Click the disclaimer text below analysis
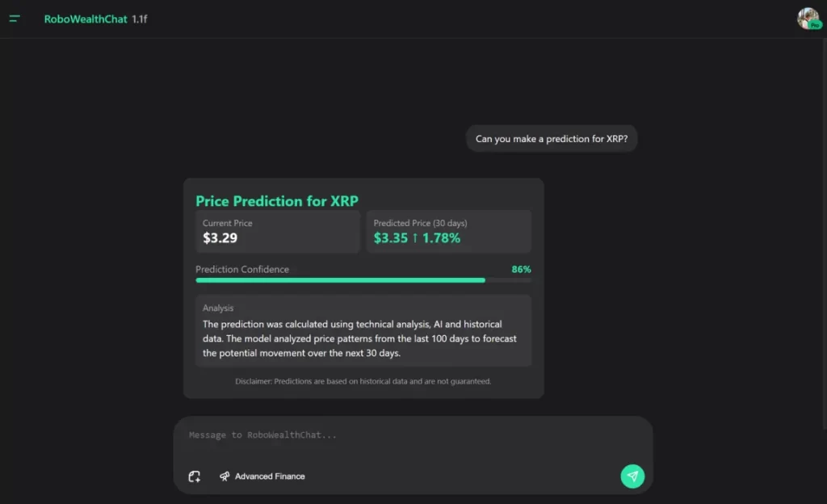This screenshot has width=827, height=504. (x=363, y=381)
